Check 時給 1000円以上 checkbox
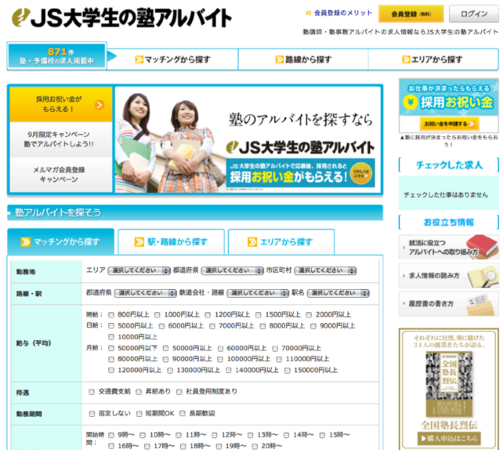Screen dimensions: 503x450 157,315
